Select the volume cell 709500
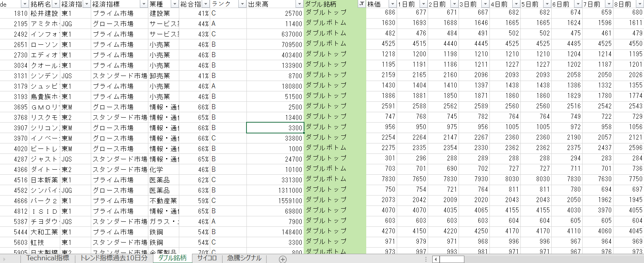The width and height of the screenshot is (644, 263). pyautogui.click(x=275, y=44)
